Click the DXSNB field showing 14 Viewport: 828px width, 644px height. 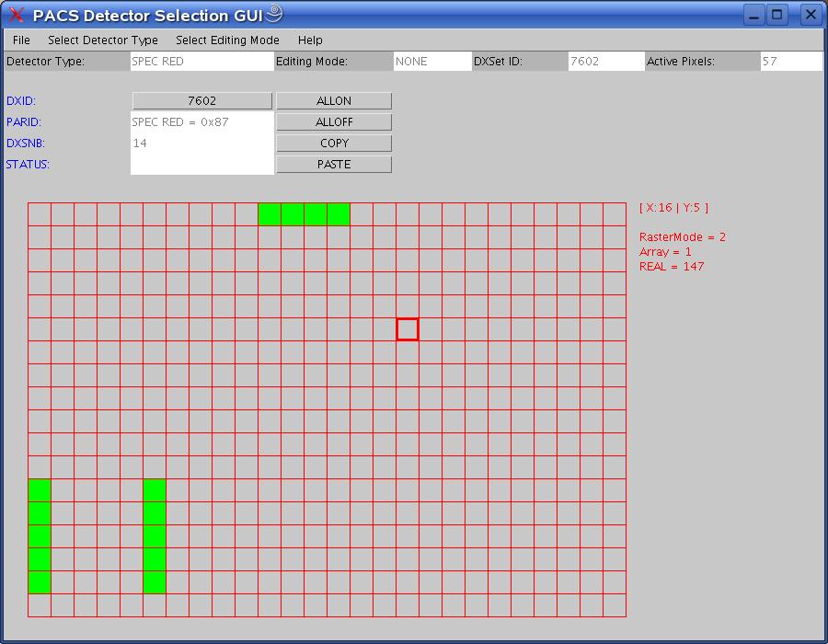click(x=202, y=143)
